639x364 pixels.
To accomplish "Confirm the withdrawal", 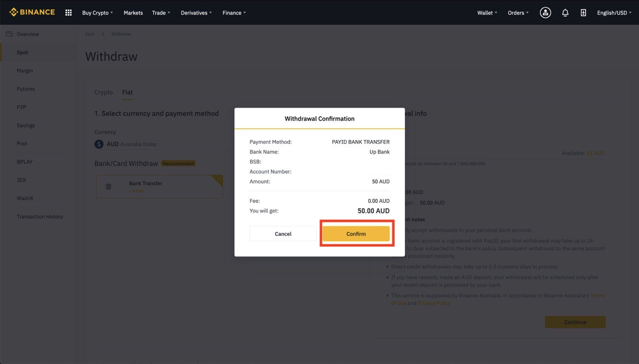I will [x=356, y=234].
